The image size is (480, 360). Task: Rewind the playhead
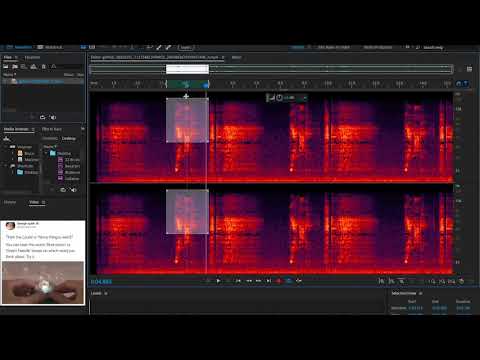(248, 281)
